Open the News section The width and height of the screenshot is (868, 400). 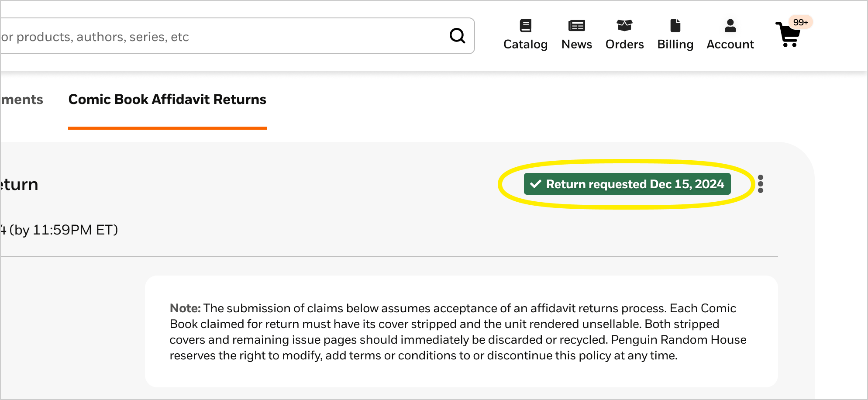click(x=576, y=35)
